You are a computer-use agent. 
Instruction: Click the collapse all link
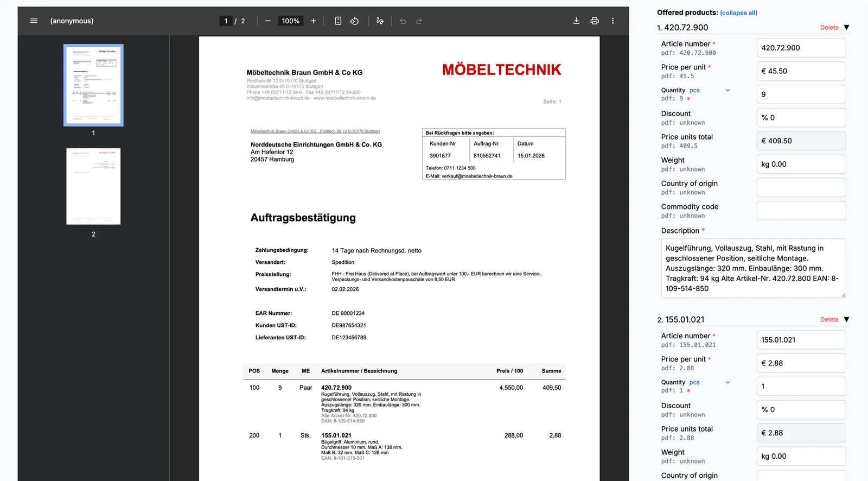739,13
